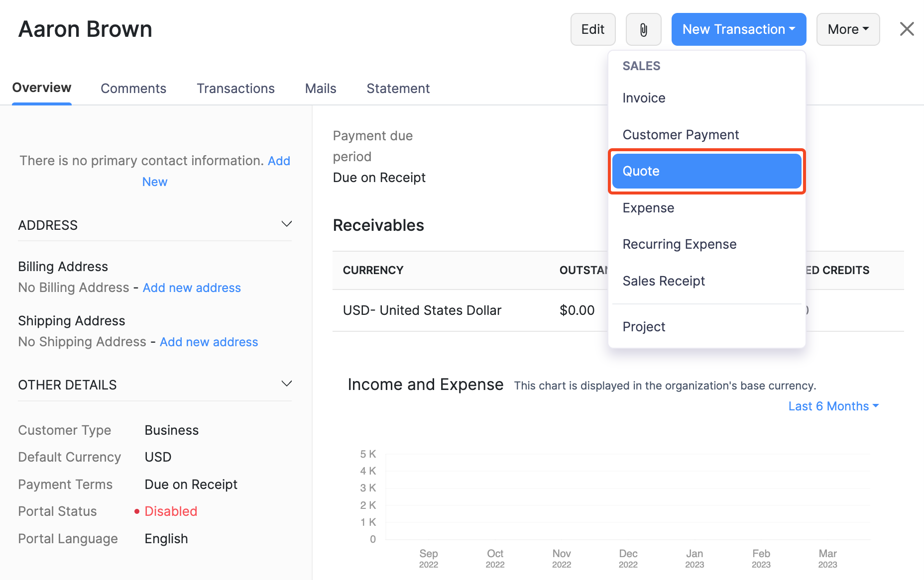Open the Transactions tab
Image resolution: width=924 pixels, height=580 pixels.
click(235, 89)
